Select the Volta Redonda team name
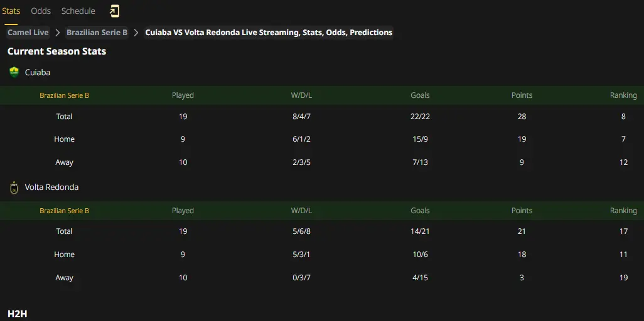The height and width of the screenshot is (321, 644). pyautogui.click(x=51, y=187)
